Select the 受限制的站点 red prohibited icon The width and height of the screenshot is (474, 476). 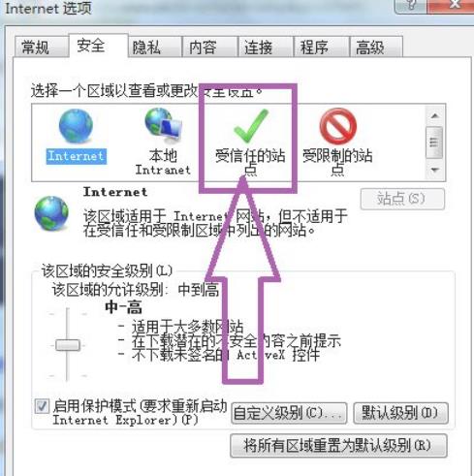point(338,126)
